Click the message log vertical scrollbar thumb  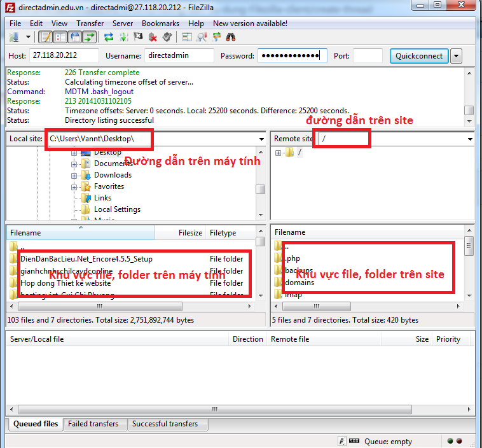click(469, 110)
